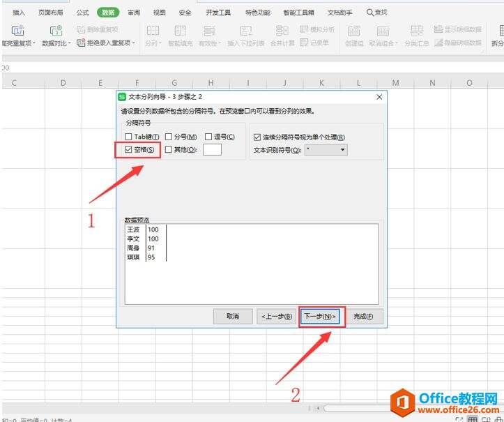Viewport: 504px width, 422px height.
Task: Uncheck the 空格(S) space checkbox
Action: click(x=128, y=149)
